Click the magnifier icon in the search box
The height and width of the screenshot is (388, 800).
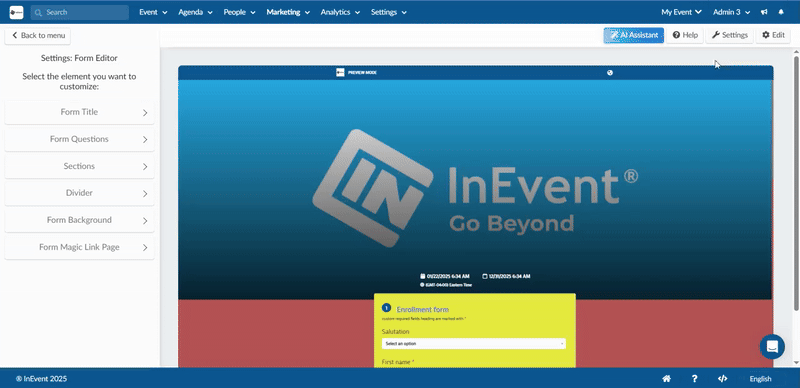coord(38,12)
